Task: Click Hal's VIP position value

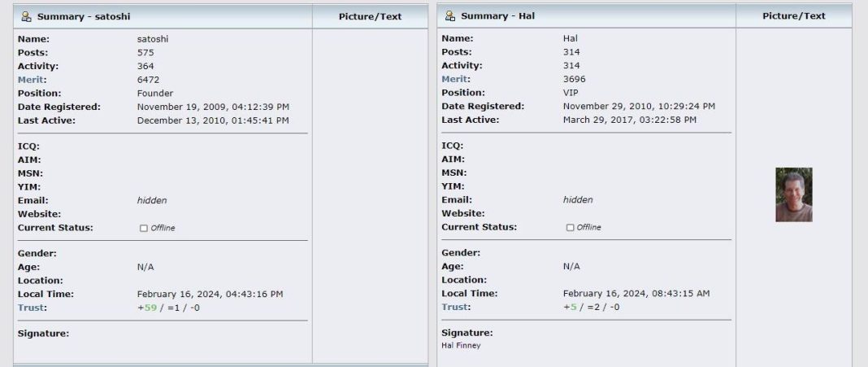Action: tap(570, 93)
